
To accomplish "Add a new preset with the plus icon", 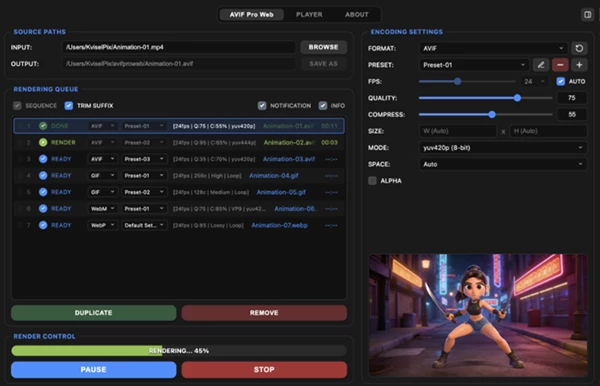I will tap(579, 65).
